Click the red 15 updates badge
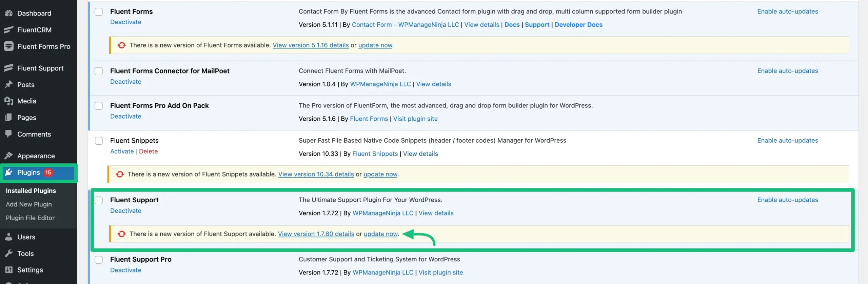 (x=48, y=172)
